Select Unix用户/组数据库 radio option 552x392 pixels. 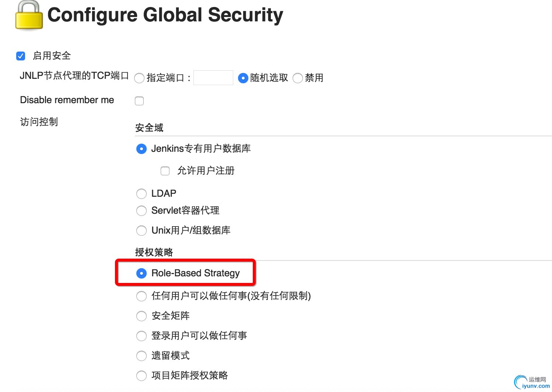tap(142, 231)
